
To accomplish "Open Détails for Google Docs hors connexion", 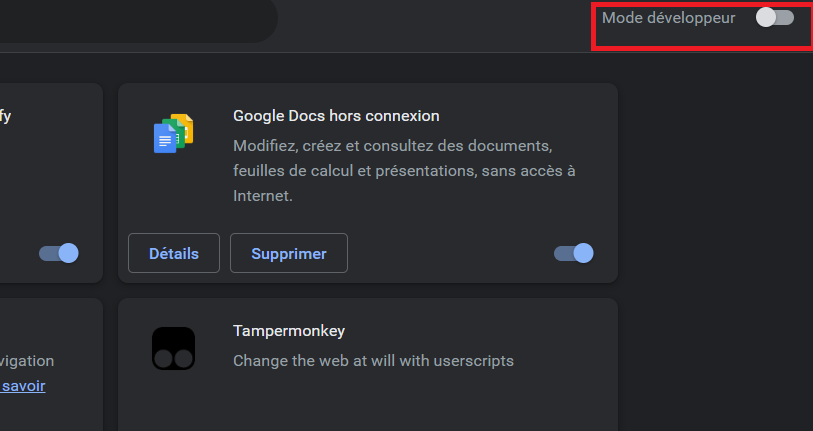I will click(174, 253).
